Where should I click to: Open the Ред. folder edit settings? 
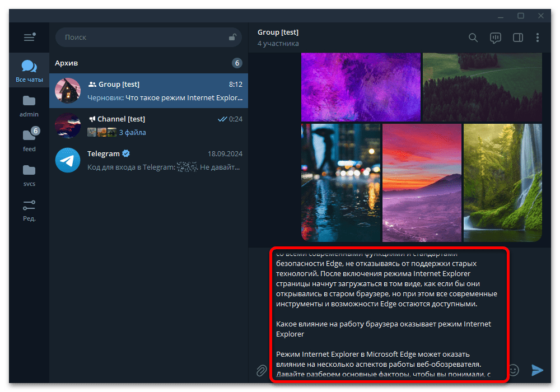pyautogui.click(x=29, y=211)
